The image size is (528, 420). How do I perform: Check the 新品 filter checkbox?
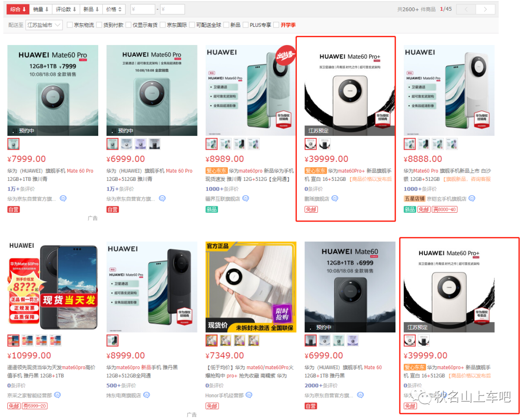(x=226, y=25)
